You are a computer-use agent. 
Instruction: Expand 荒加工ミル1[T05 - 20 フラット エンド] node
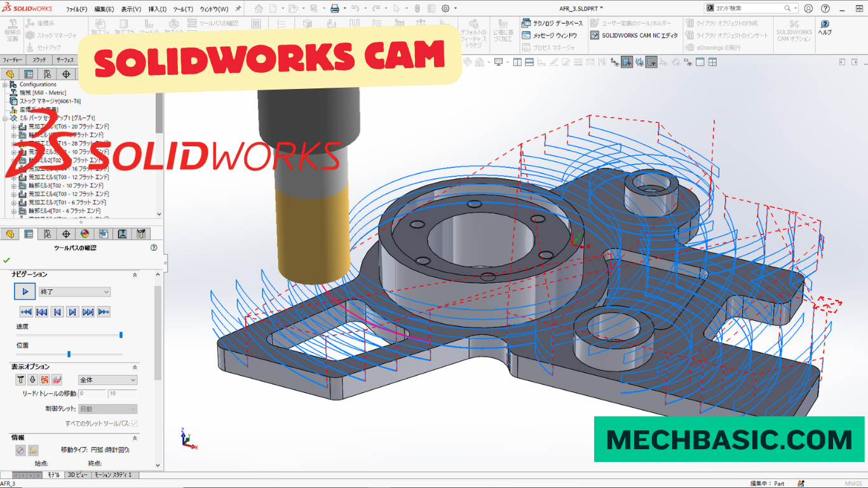[x=13, y=126]
